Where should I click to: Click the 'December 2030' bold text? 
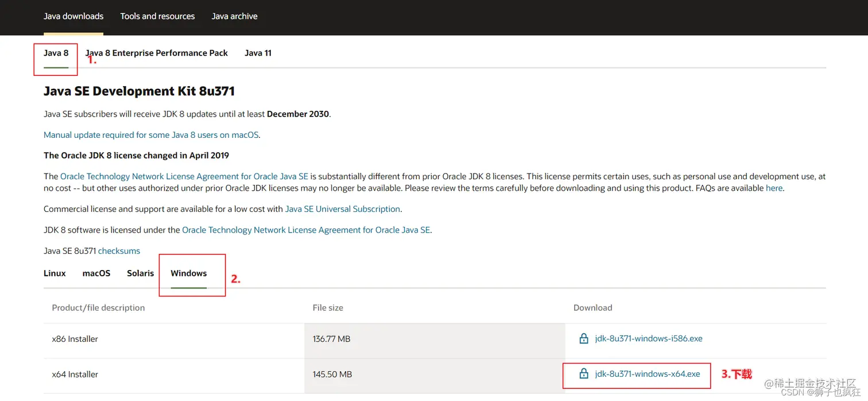[298, 114]
